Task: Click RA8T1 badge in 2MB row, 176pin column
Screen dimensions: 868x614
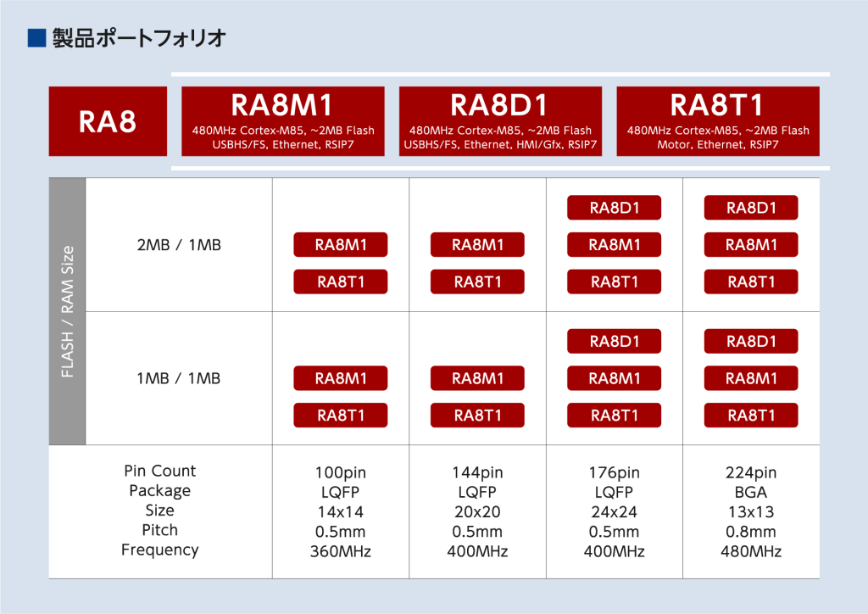Action: pyautogui.click(x=614, y=282)
